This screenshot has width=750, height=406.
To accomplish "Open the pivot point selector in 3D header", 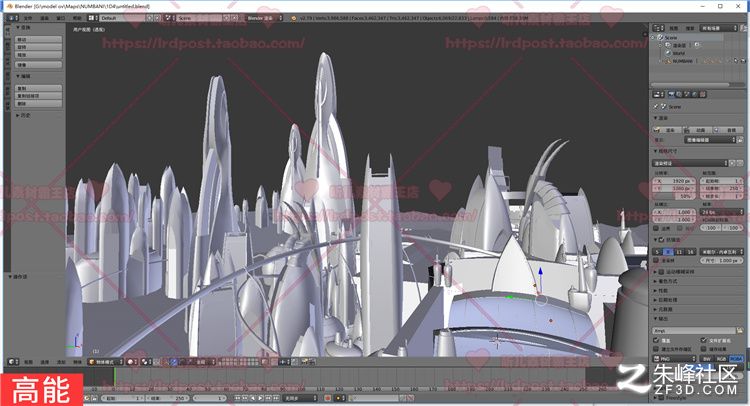I will click(146, 362).
